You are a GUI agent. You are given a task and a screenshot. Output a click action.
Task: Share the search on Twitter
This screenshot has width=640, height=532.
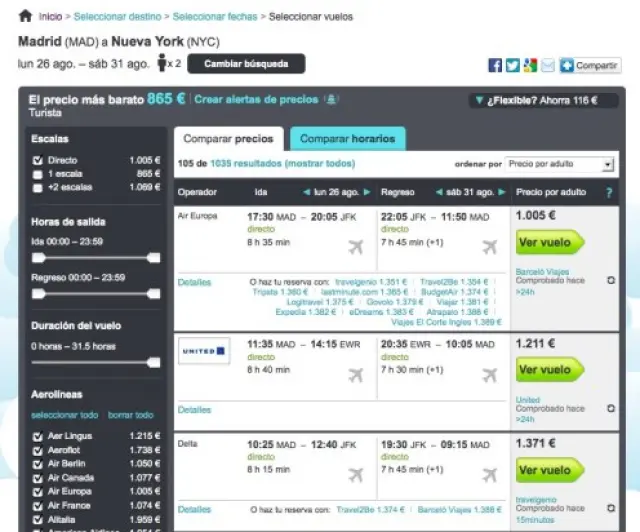point(512,65)
